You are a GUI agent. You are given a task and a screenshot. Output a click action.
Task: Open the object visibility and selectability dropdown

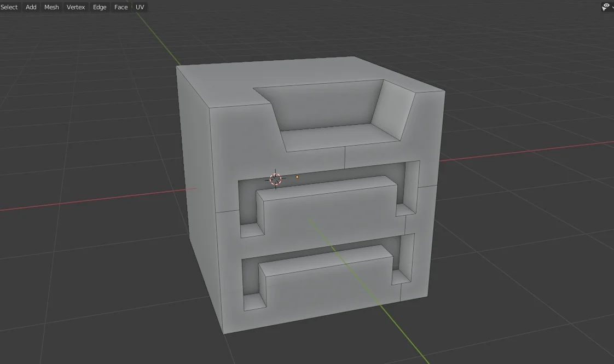coord(606,7)
